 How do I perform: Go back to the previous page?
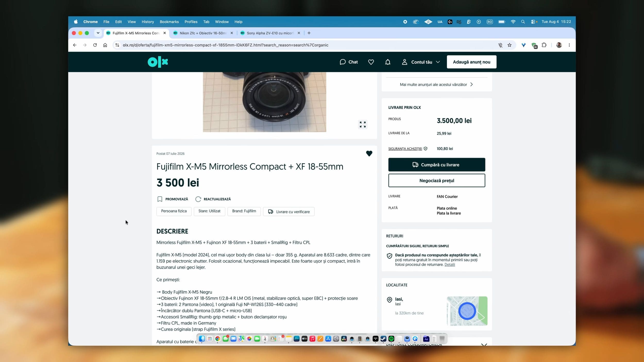coord(75,45)
